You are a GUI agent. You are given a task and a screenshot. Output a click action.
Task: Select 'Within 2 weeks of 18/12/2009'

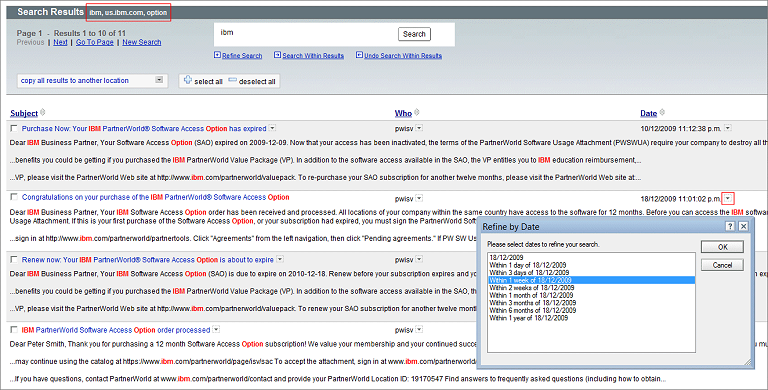[591, 288]
